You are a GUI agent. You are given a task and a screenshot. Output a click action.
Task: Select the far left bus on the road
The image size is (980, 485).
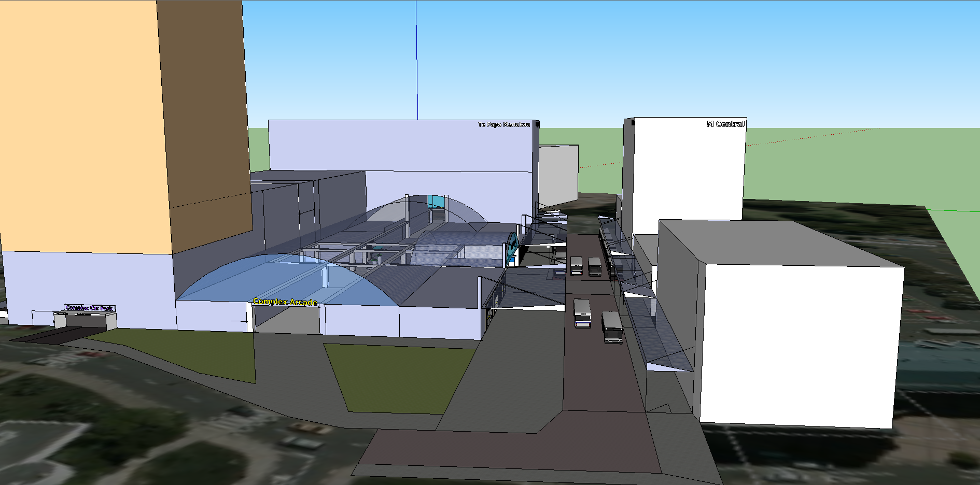576,266
